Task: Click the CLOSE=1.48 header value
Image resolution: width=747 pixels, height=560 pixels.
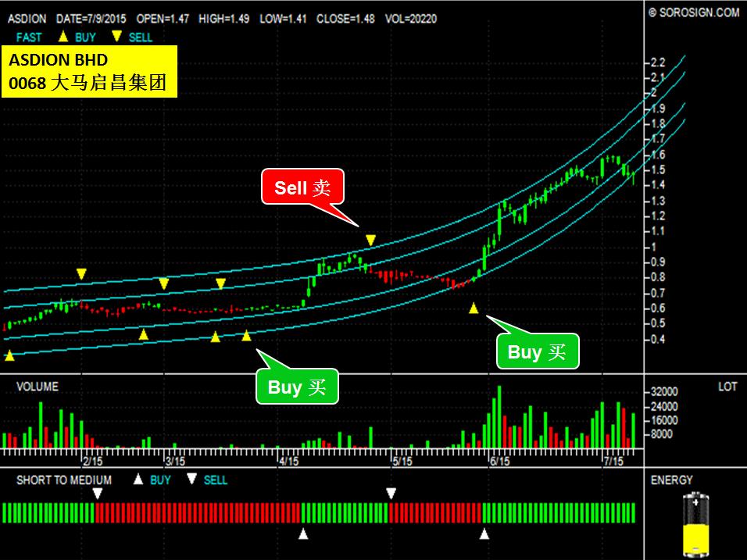Action: [345, 19]
